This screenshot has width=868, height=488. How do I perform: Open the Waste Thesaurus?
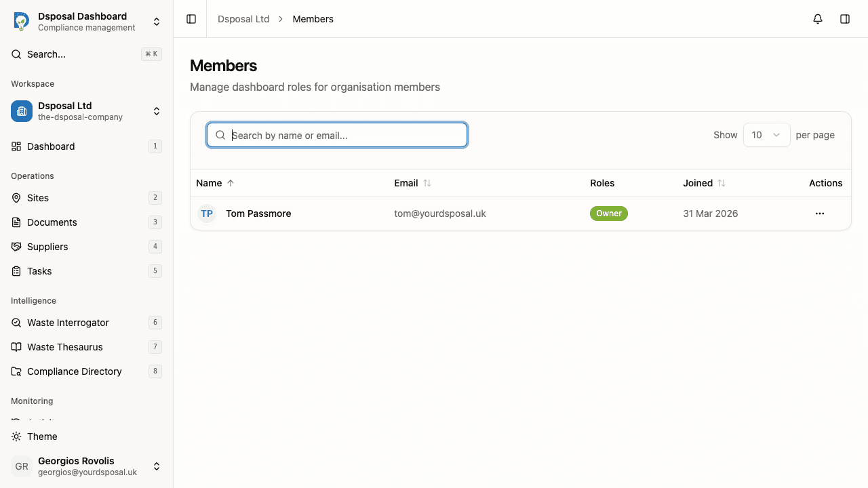point(65,347)
